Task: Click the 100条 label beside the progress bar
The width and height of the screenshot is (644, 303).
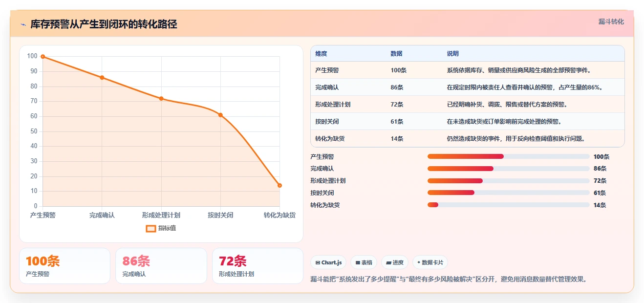Action: pyautogui.click(x=601, y=157)
